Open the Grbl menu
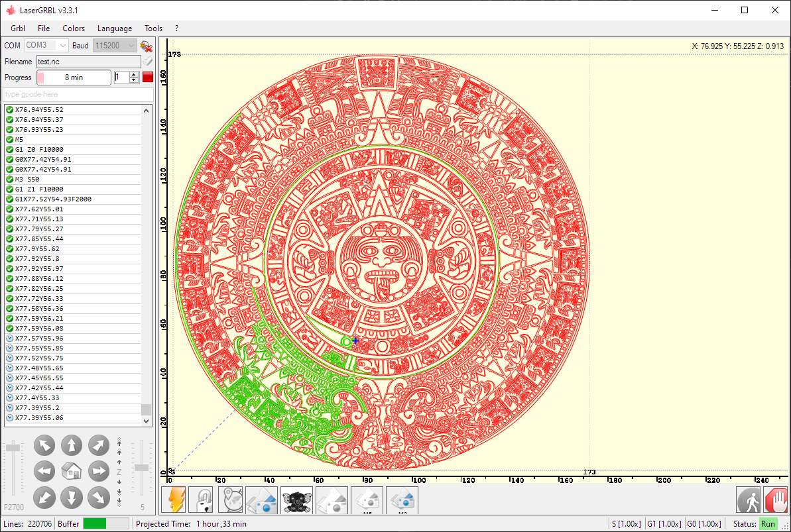Viewport: 791px width, 532px height. point(18,28)
